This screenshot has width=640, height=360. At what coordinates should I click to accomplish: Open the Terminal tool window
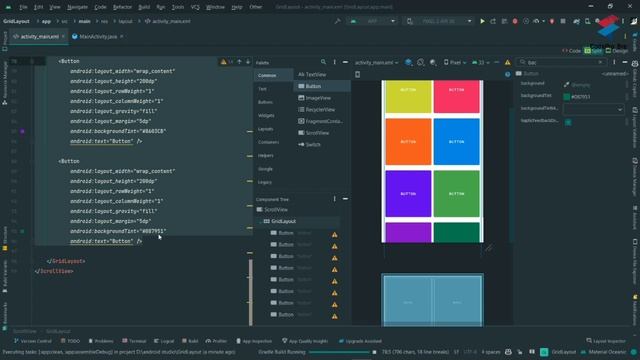(134, 341)
